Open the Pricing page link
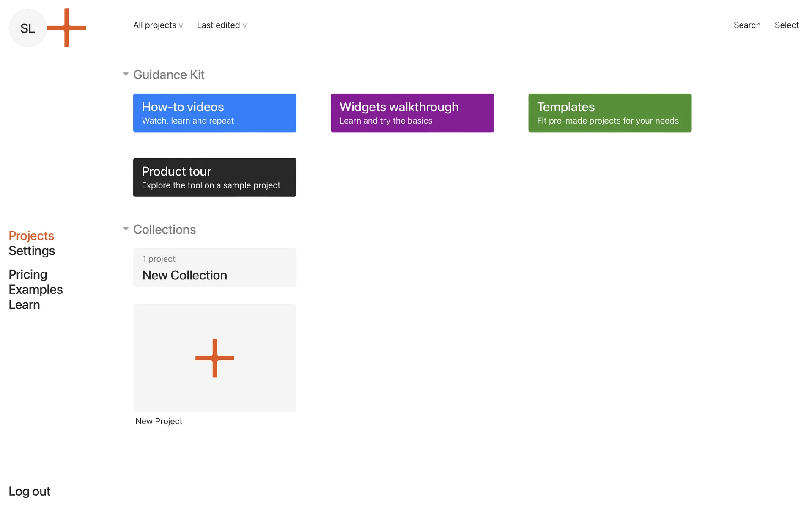Image resolution: width=812 pixels, height=508 pixels. click(28, 274)
